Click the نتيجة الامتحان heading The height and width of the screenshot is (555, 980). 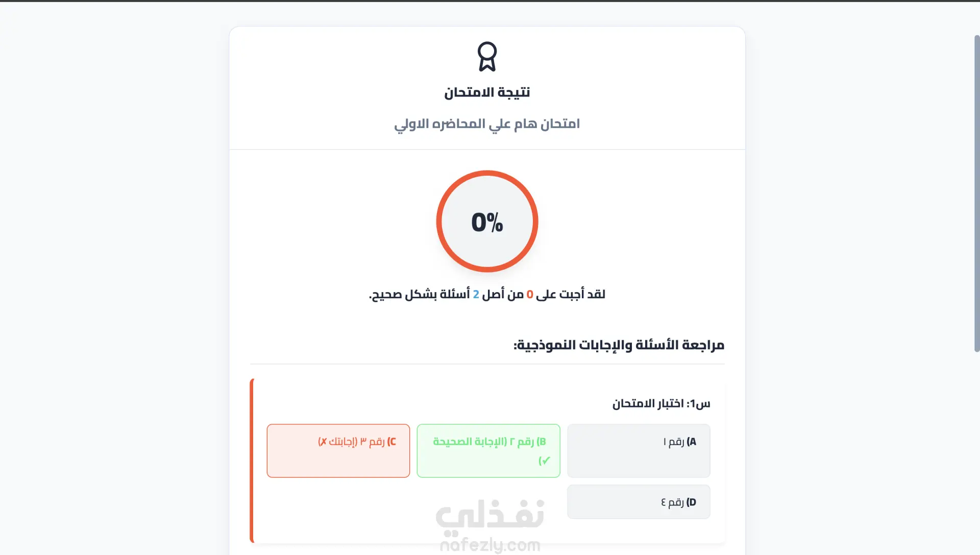click(487, 92)
